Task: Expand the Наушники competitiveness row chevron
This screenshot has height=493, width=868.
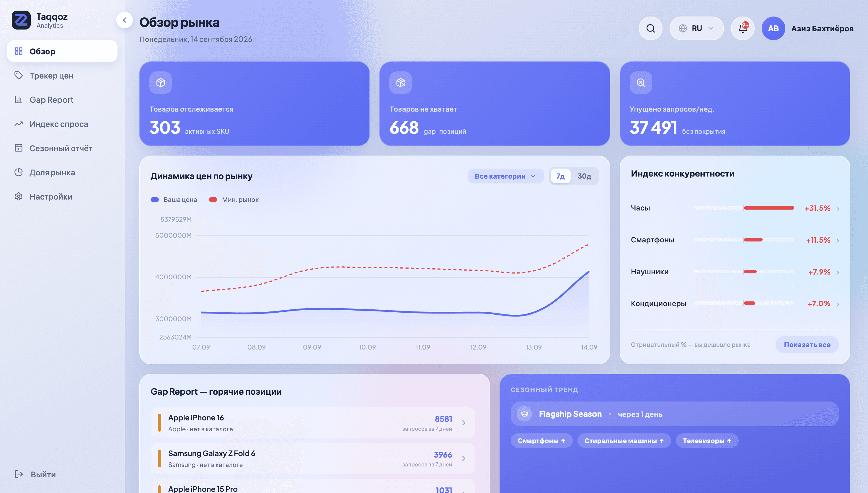Action: pos(838,272)
